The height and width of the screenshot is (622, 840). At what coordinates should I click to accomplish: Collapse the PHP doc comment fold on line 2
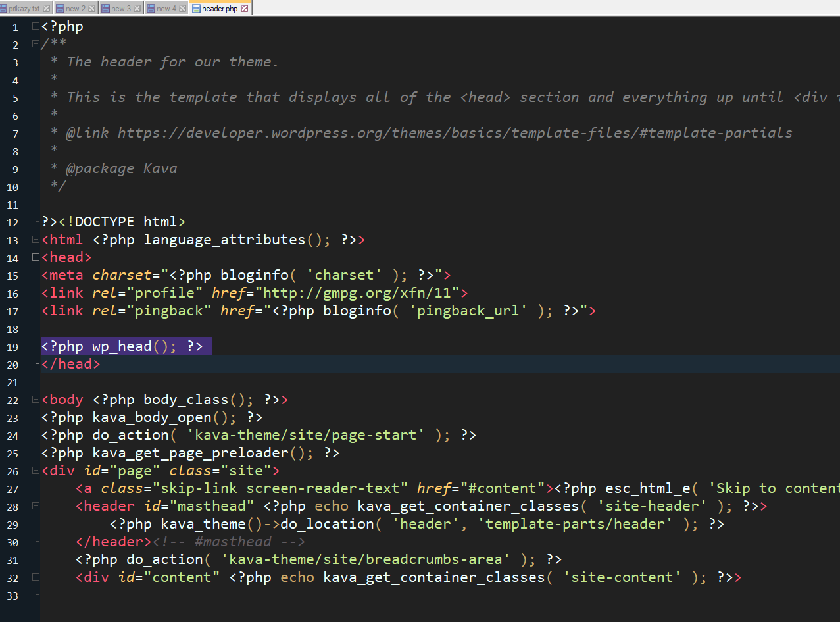(x=36, y=45)
